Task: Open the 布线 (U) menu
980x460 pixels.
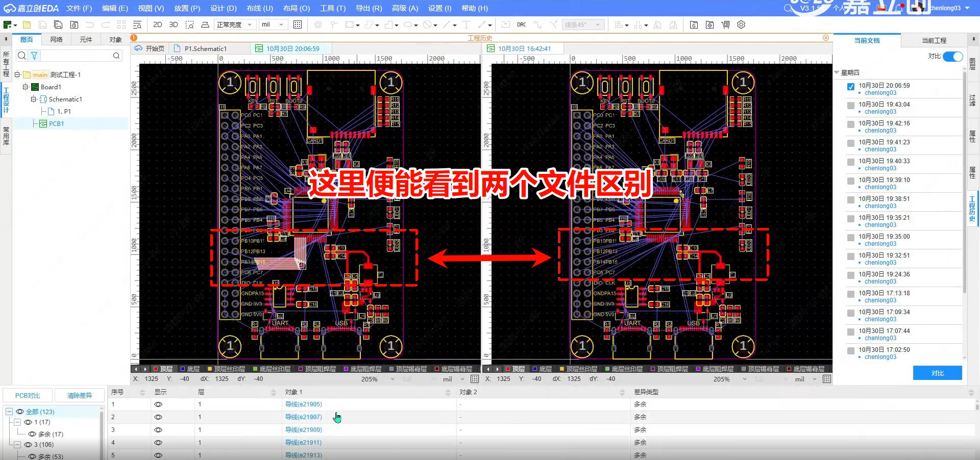Action: click(260, 8)
